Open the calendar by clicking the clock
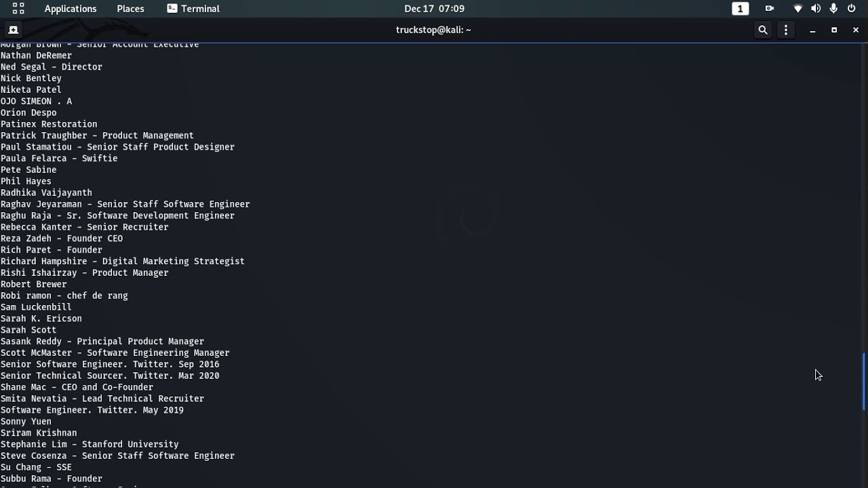 pyautogui.click(x=434, y=9)
